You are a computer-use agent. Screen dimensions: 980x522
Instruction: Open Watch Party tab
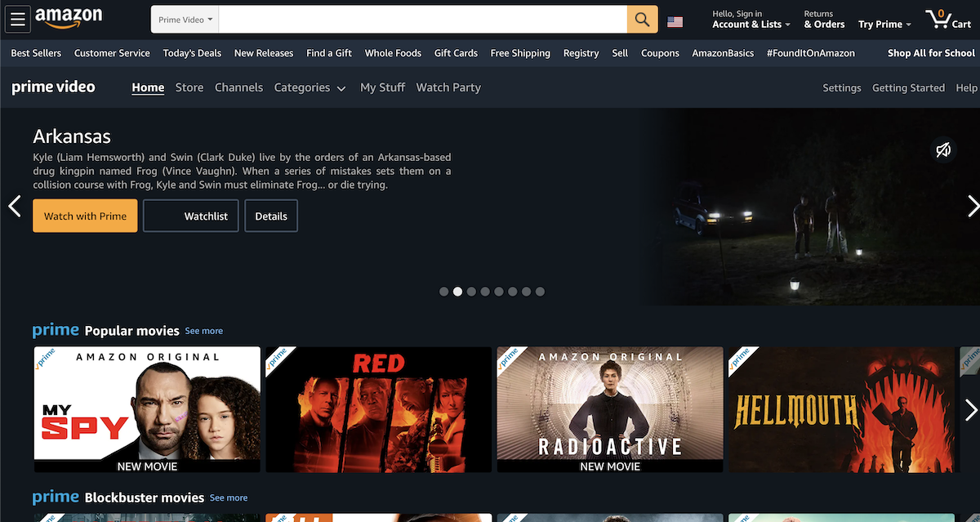[x=448, y=87]
